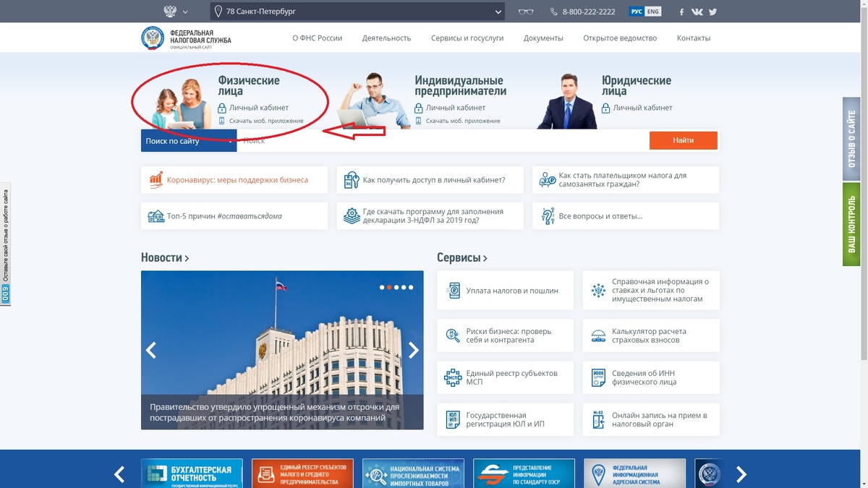
Task: Select the fifth news slider dot
Action: click(411, 288)
